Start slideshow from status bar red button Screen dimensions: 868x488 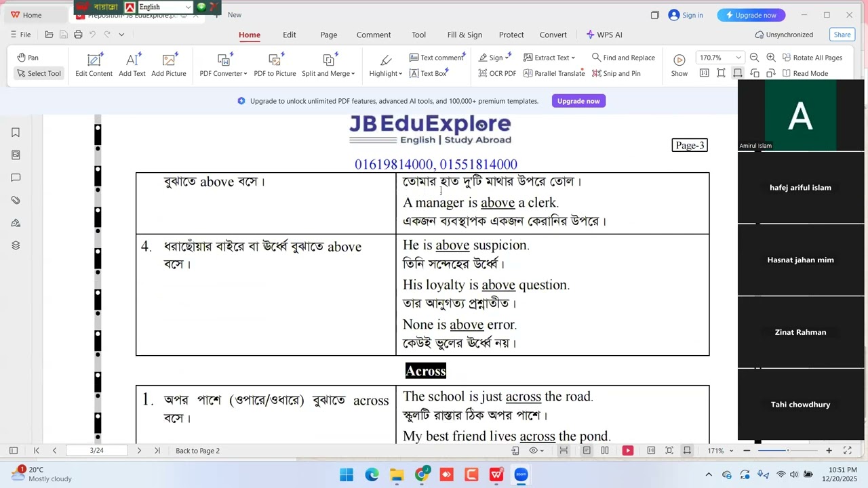[628, 451]
